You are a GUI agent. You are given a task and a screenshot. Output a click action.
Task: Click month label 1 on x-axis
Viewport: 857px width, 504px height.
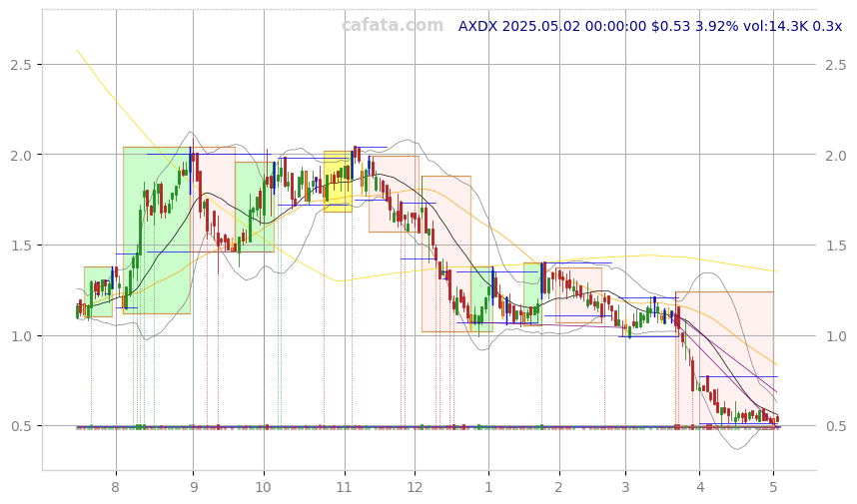coord(488,487)
